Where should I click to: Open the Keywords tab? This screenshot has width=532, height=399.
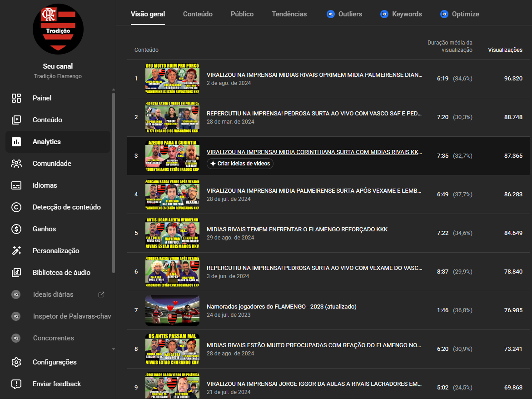click(x=401, y=14)
